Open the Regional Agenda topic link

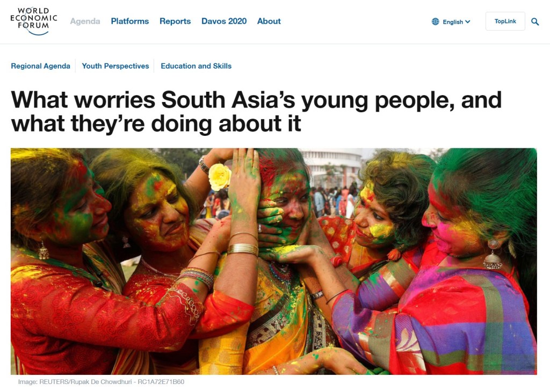40,66
